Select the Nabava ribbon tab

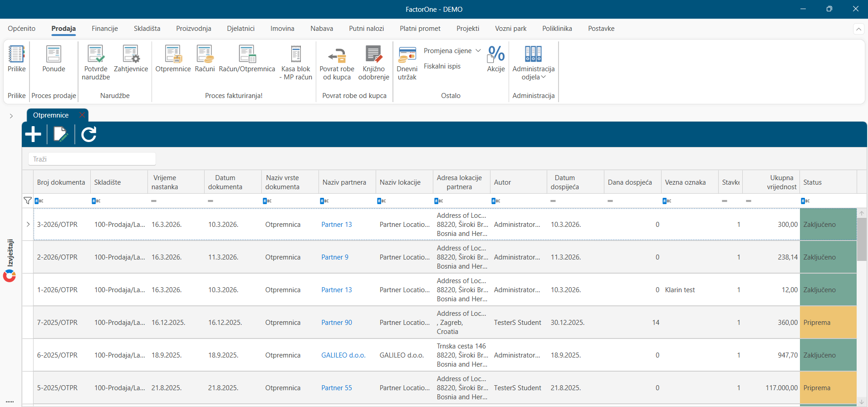(322, 29)
